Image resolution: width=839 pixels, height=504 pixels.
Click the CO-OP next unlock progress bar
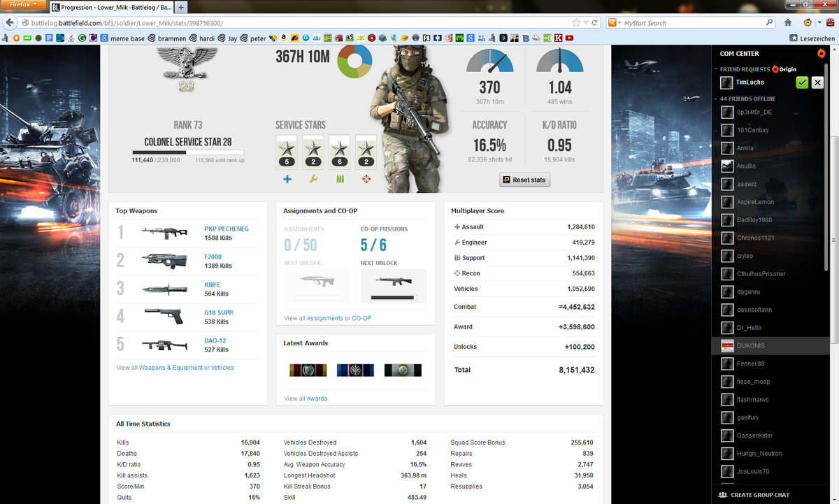[393, 298]
